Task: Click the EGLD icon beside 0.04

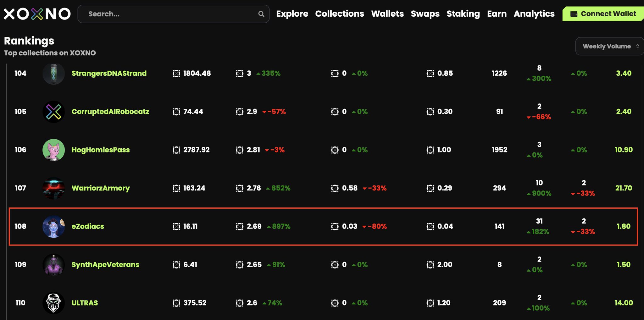Action: (430, 226)
